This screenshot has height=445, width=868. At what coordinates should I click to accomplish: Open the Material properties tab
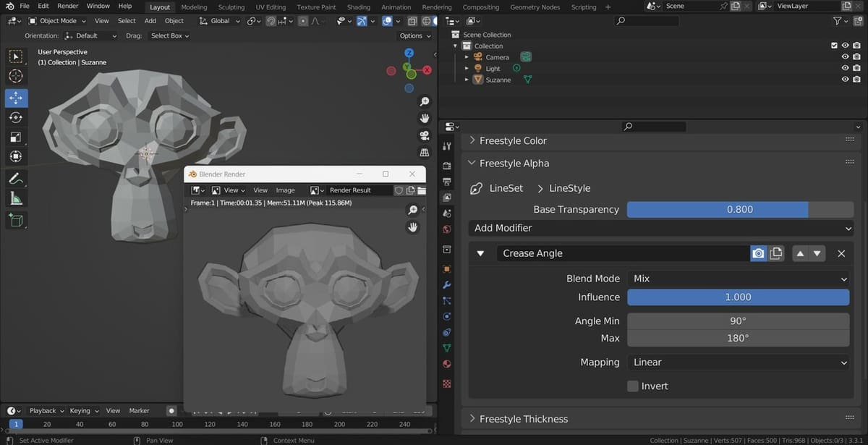(x=447, y=364)
